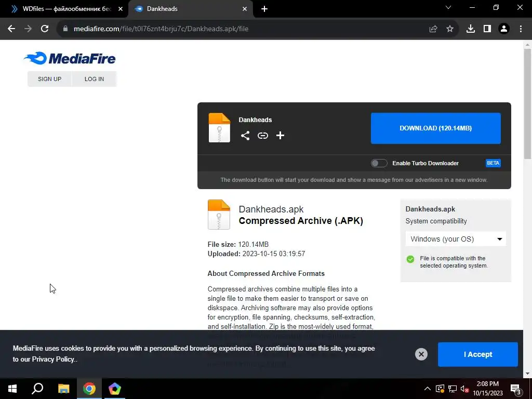Open the notification center

516,389
